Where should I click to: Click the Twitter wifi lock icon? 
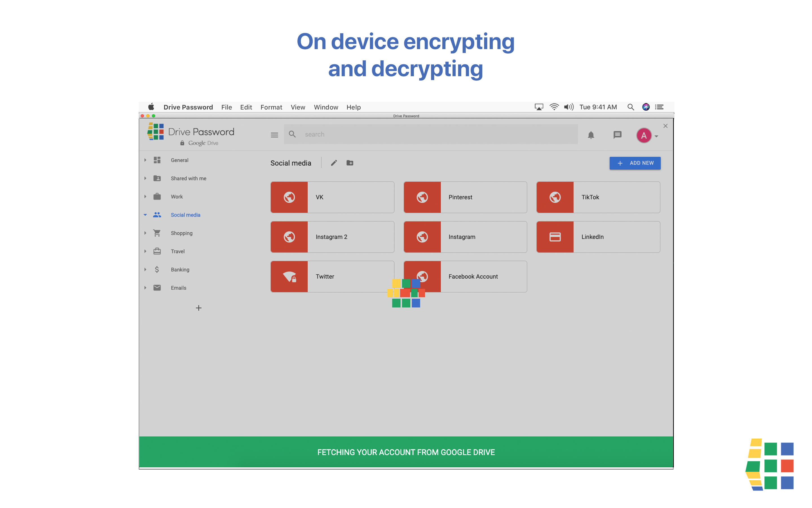[x=289, y=277]
